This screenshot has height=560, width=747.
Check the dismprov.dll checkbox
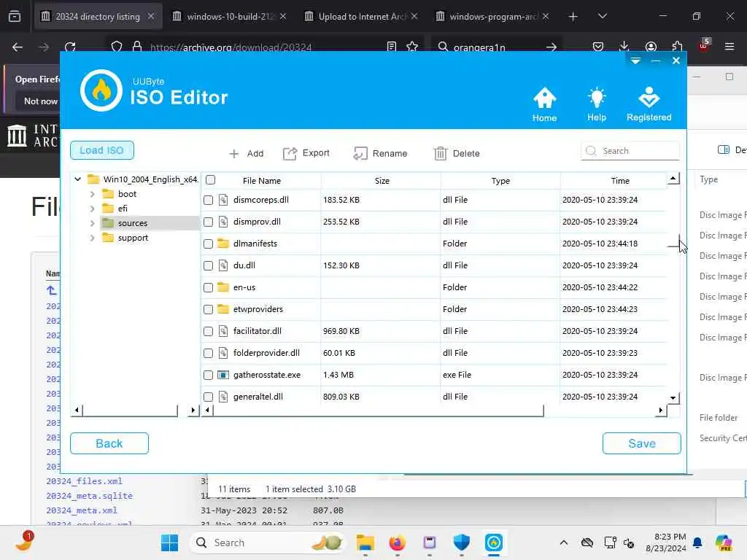208,222
